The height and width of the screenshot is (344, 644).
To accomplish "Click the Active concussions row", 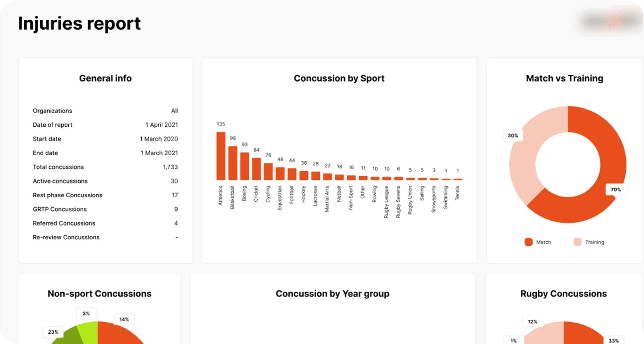I will pos(105,181).
